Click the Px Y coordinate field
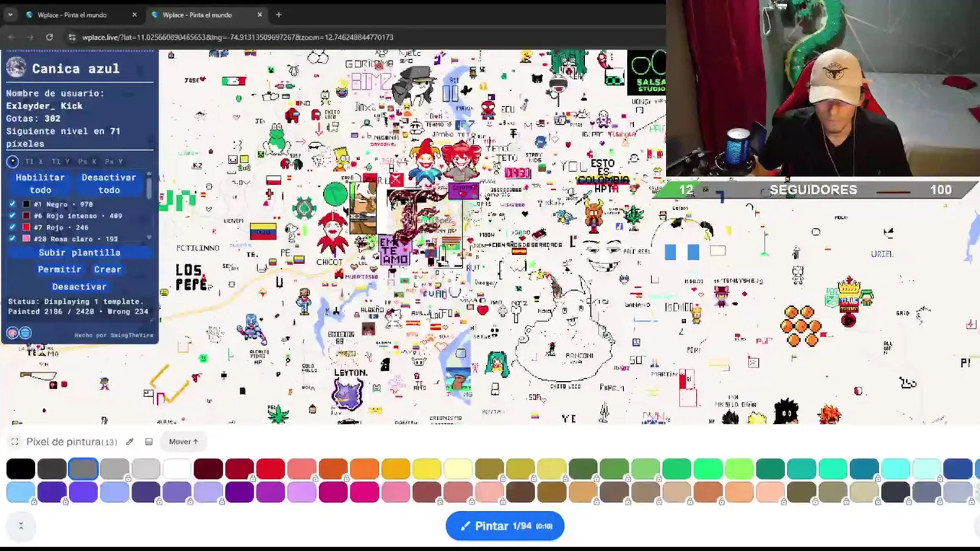980x551 pixels. tap(113, 161)
